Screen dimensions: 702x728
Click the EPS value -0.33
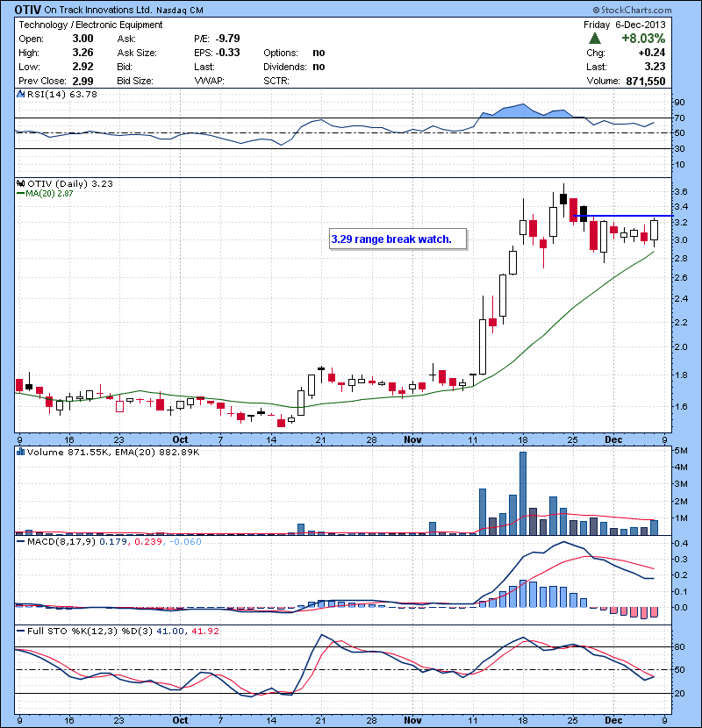[x=227, y=53]
